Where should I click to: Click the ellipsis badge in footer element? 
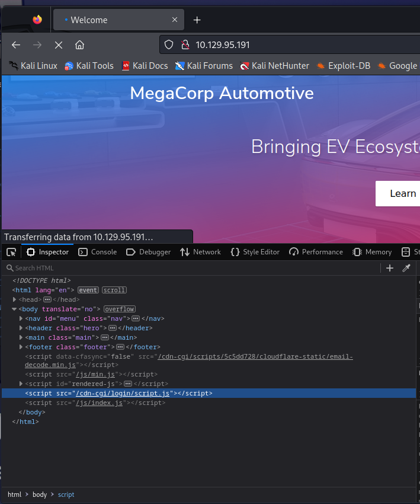[x=120, y=347]
